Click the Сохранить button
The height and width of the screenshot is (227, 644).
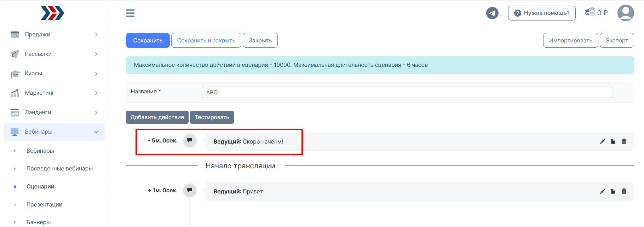coord(148,40)
